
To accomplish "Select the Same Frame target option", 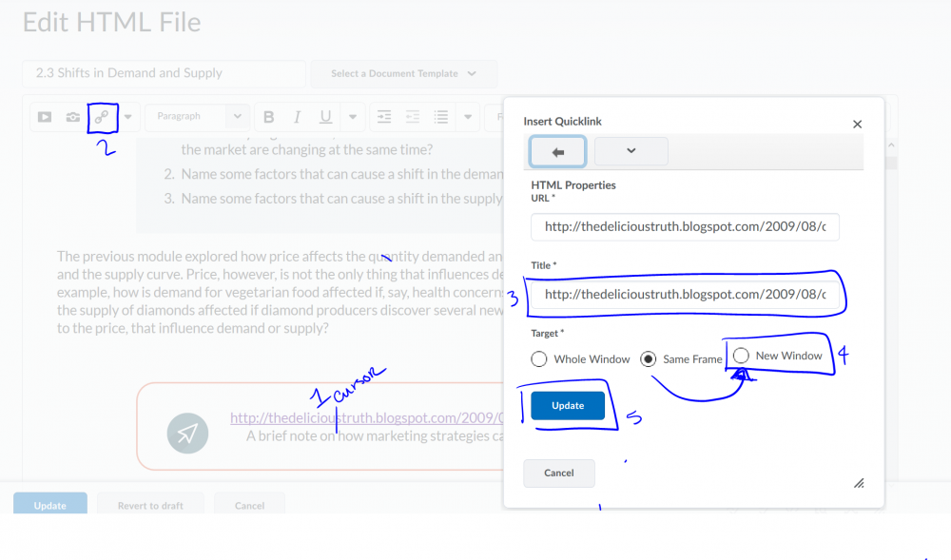I will (x=649, y=358).
